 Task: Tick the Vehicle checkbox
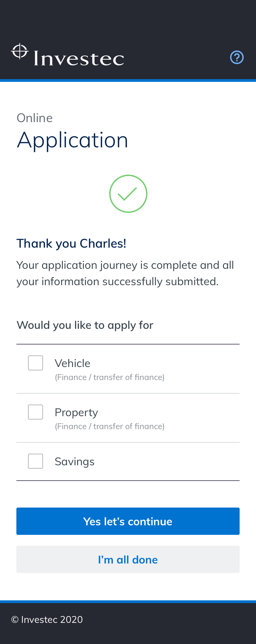pyautogui.click(x=35, y=363)
